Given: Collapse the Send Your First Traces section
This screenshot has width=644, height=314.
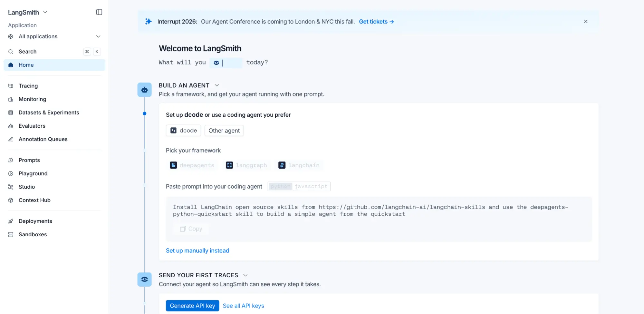Looking at the screenshot, I should pyautogui.click(x=245, y=275).
